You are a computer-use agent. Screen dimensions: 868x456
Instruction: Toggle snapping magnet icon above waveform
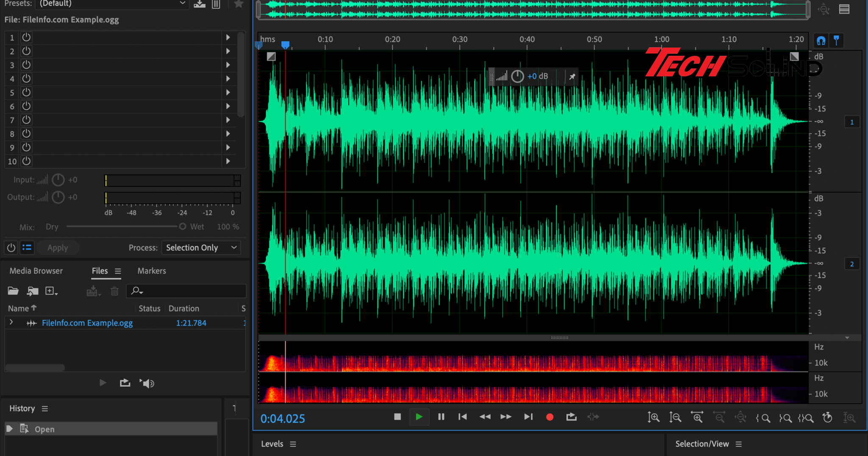[x=821, y=41]
